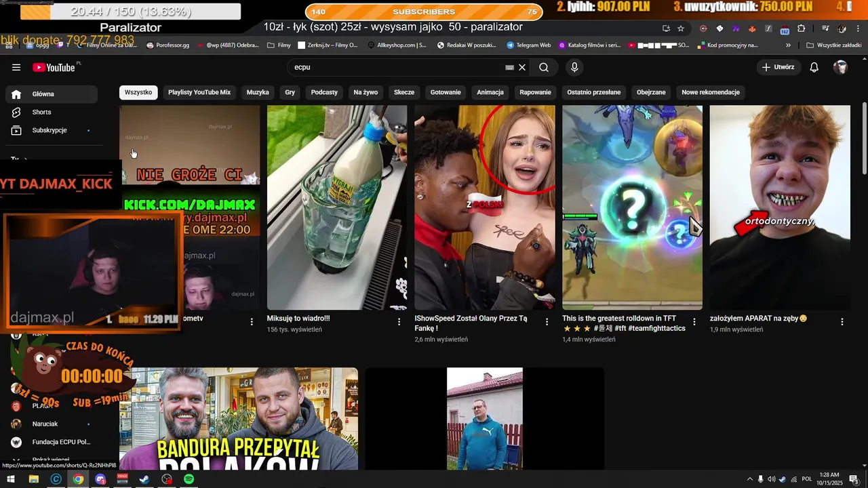Open Fundacja ECPU Pol... subscription in sidebar
Image resolution: width=868 pixels, height=488 pixels.
tap(52, 442)
